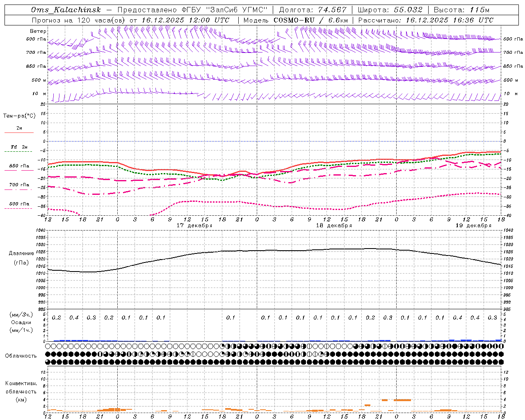Click the Рассчитано: 16.12.2025 16:36 UTC text
Viewport: 525px width, 420px height.
point(425,20)
